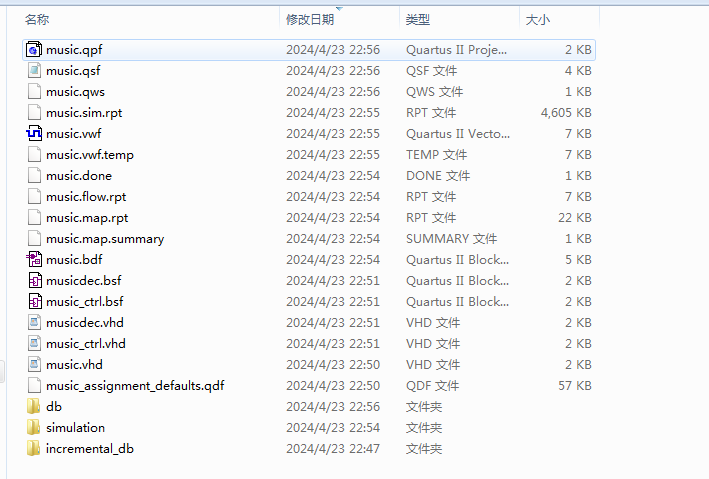Click the music.qws file icon
709x479 pixels.
(x=34, y=91)
